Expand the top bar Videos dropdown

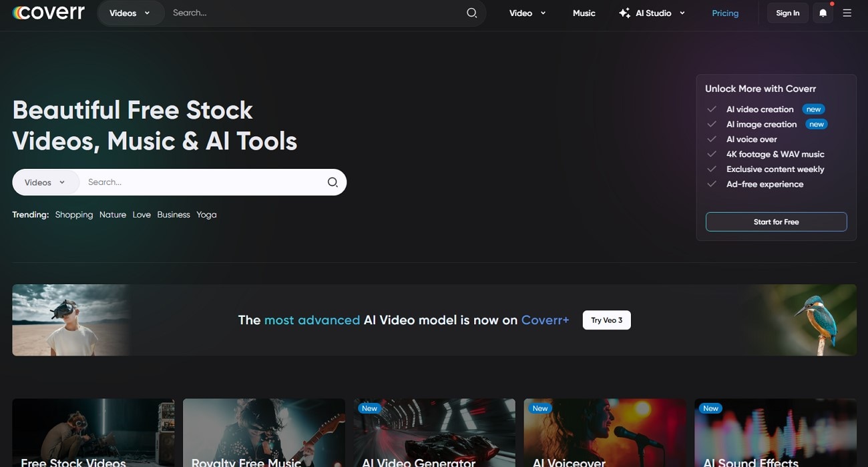pyautogui.click(x=130, y=13)
